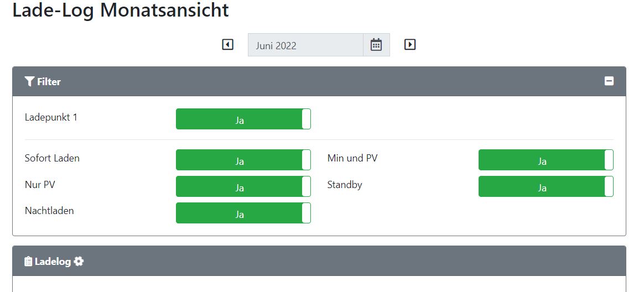Click the Sofort Laden label
644x292 pixels.
(x=52, y=158)
